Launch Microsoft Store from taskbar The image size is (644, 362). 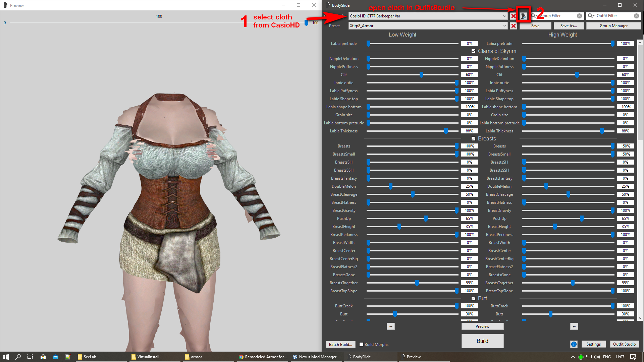(43, 357)
